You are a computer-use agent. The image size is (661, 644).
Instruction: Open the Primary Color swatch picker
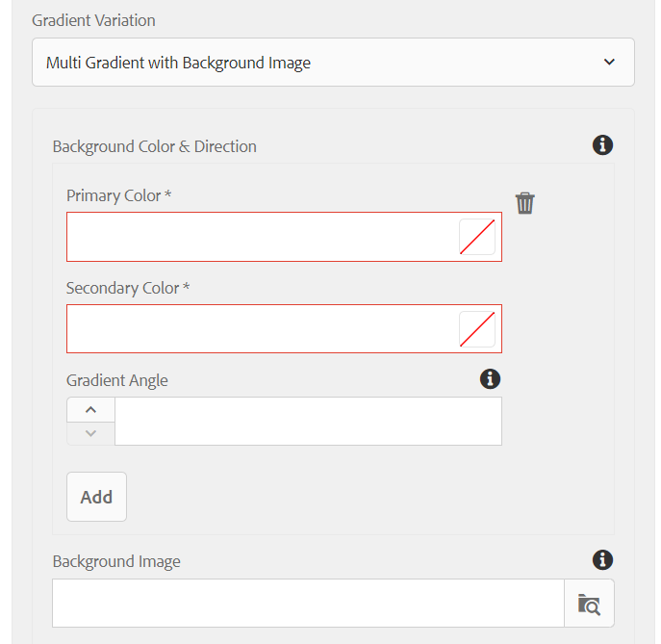click(477, 237)
